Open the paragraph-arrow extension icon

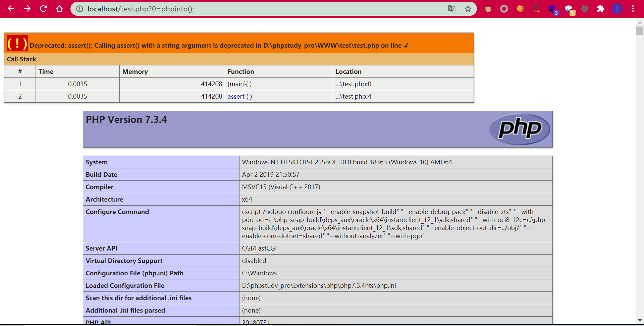536,9
